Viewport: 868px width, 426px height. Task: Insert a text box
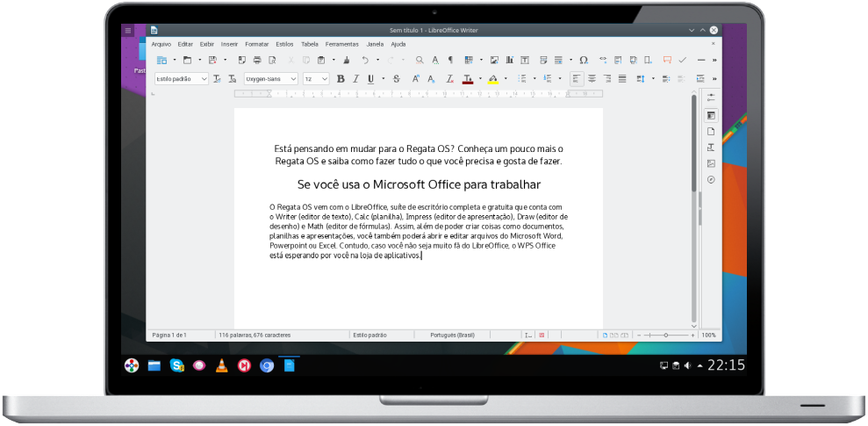(525, 60)
